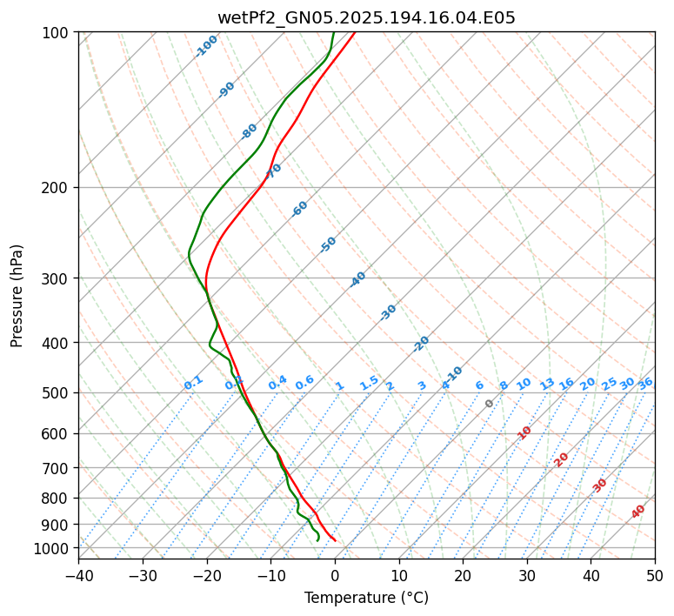Click the 0.1 mixing ratio label
This screenshot has width=674, height=616.
[193, 383]
